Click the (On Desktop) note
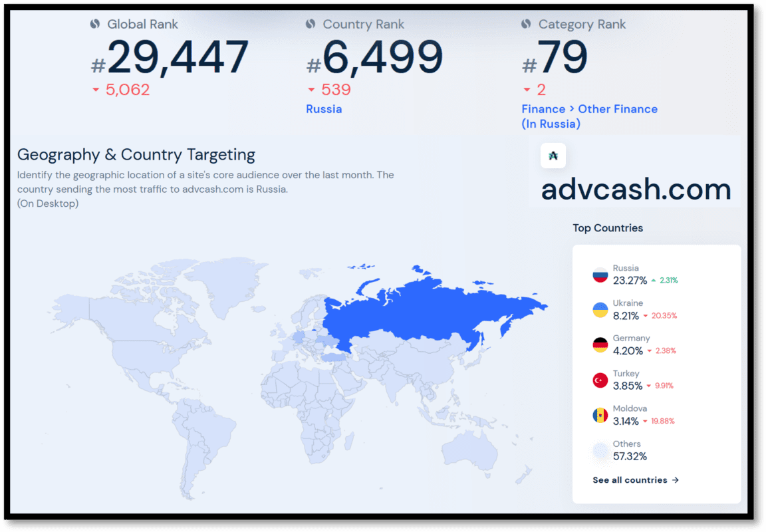766x532 pixels. click(x=48, y=203)
